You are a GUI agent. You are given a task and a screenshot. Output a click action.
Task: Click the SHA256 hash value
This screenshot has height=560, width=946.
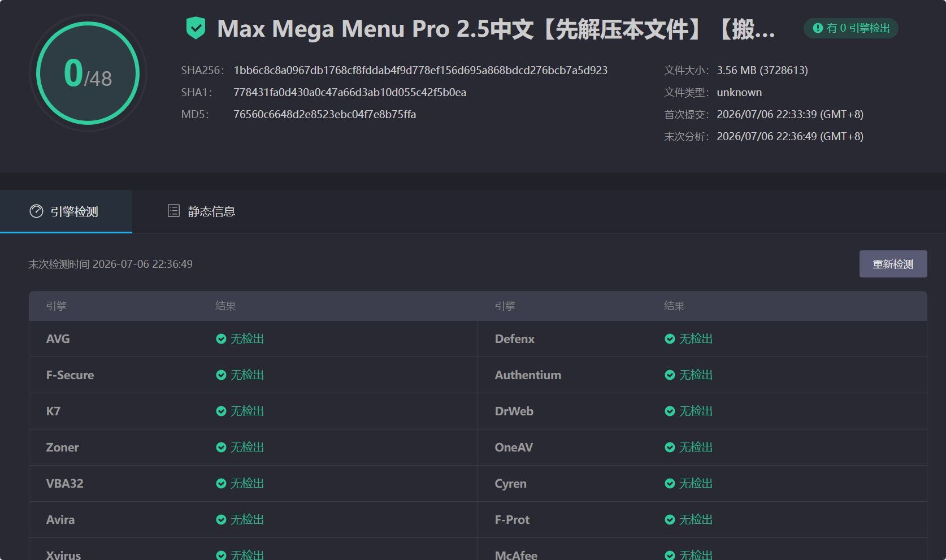[x=420, y=70]
